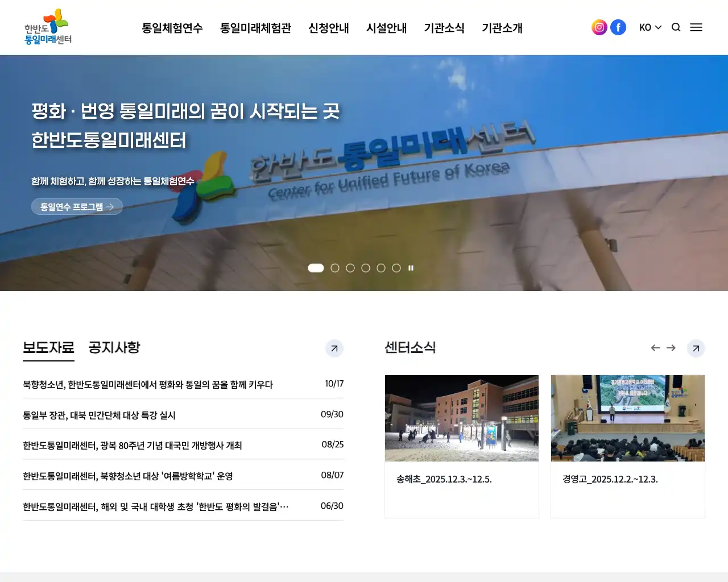Open the 기관소식 menu
The height and width of the screenshot is (582, 728).
point(445,27)
